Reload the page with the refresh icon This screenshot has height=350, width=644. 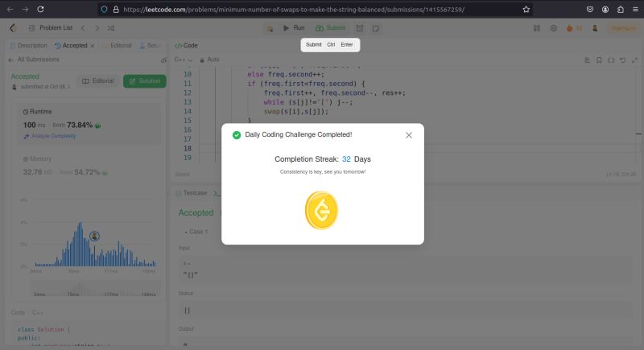(40, 9)
